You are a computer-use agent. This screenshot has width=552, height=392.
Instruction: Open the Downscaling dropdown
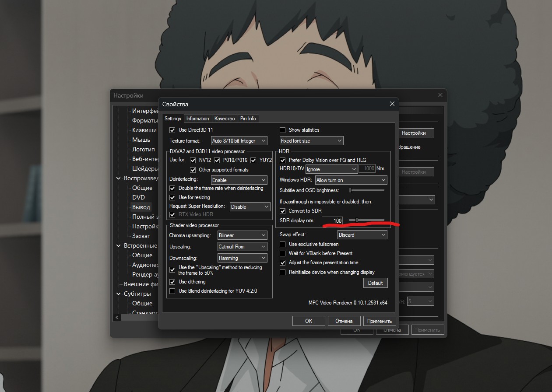(x=243, y=258)
